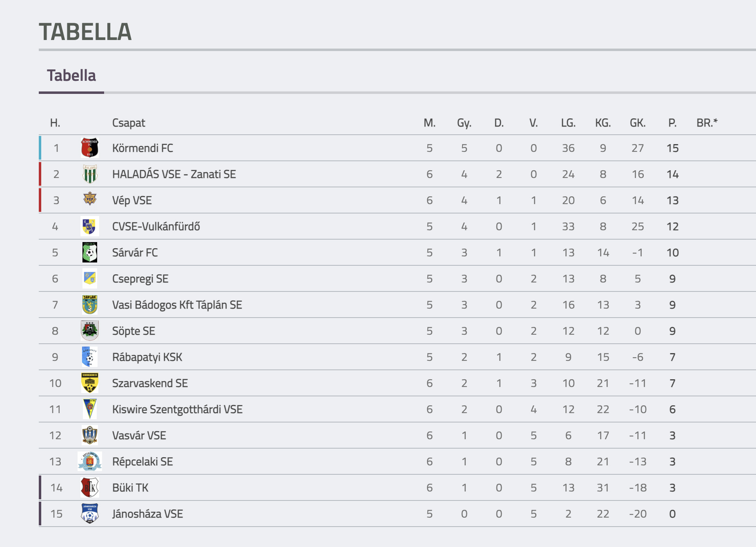Click the GK. goal difference column header
Image resolution: width=756 pixels, height=547 pixels.
pos(638,123)
